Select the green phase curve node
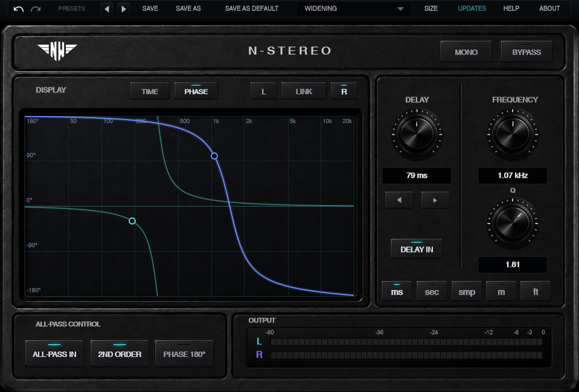Screen dimensions: 579x392 coord(132,221)
